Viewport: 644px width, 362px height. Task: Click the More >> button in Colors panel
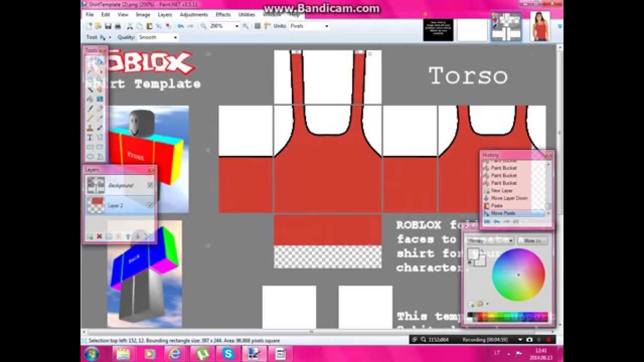tap(532, 241)
